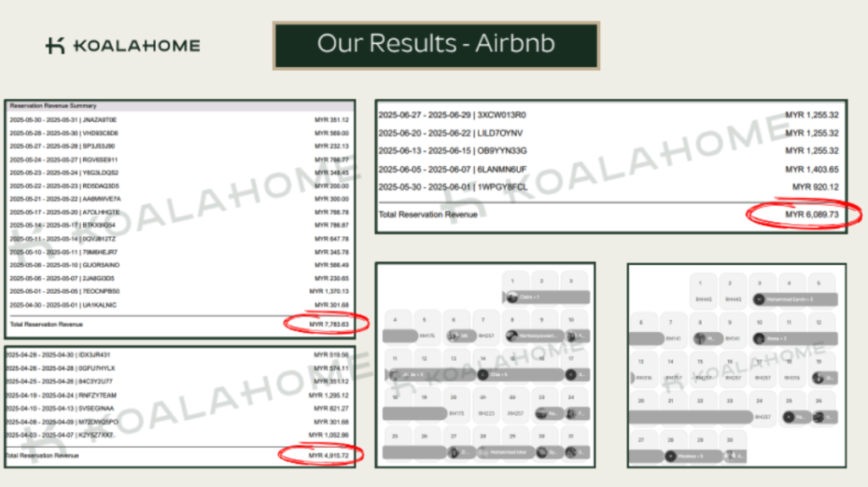Select the Reservation Revenue Summary header

point(53,106)
